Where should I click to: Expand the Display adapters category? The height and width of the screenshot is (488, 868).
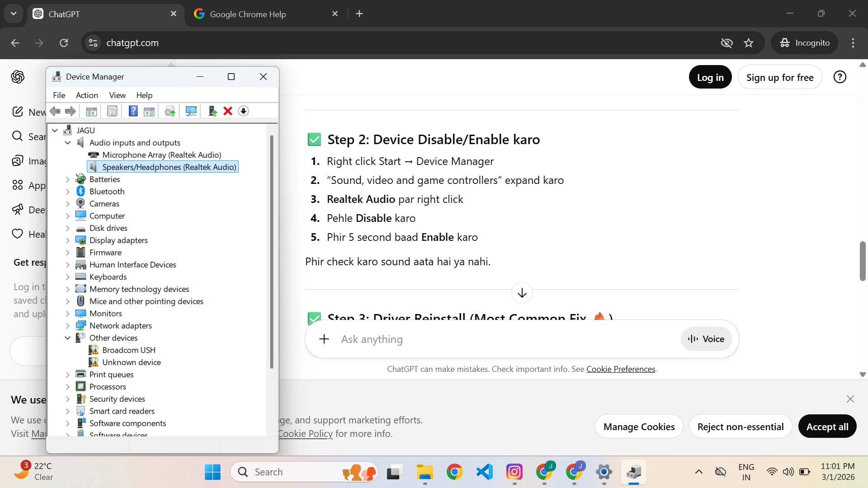tap(68, 240)
